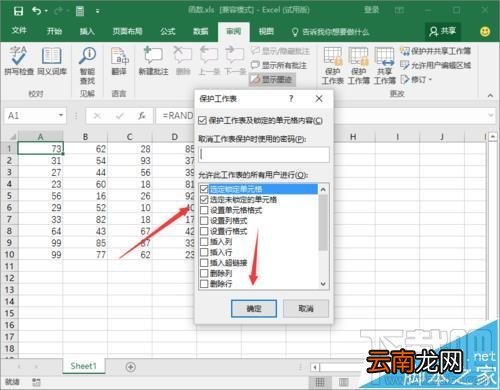Click 共享工作簿 share workbook icon
The image size is (500, 390).
(x=385, y=65)
